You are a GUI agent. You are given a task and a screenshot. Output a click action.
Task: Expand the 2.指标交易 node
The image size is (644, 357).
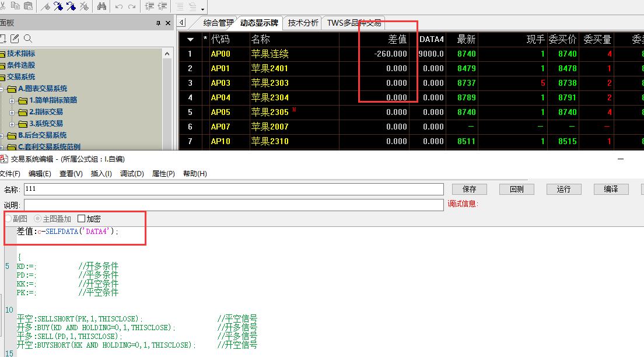pyautogui.click(x=12, y=113)
